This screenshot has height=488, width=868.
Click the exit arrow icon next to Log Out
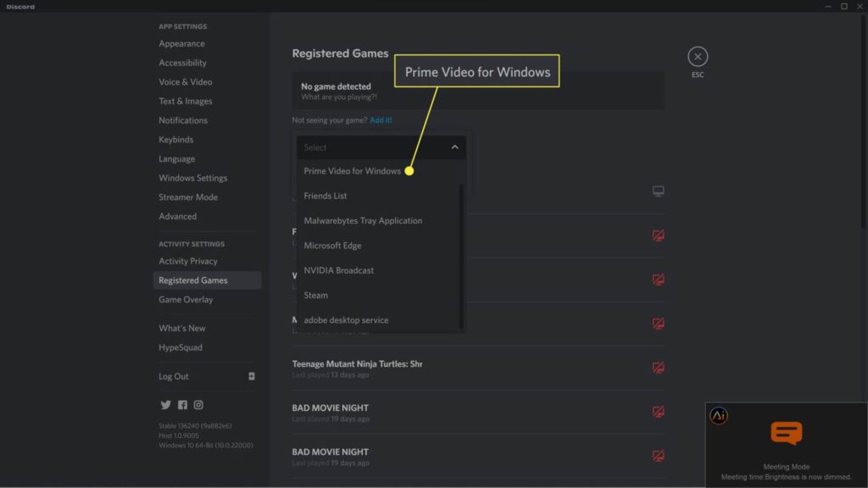point(252,375)
